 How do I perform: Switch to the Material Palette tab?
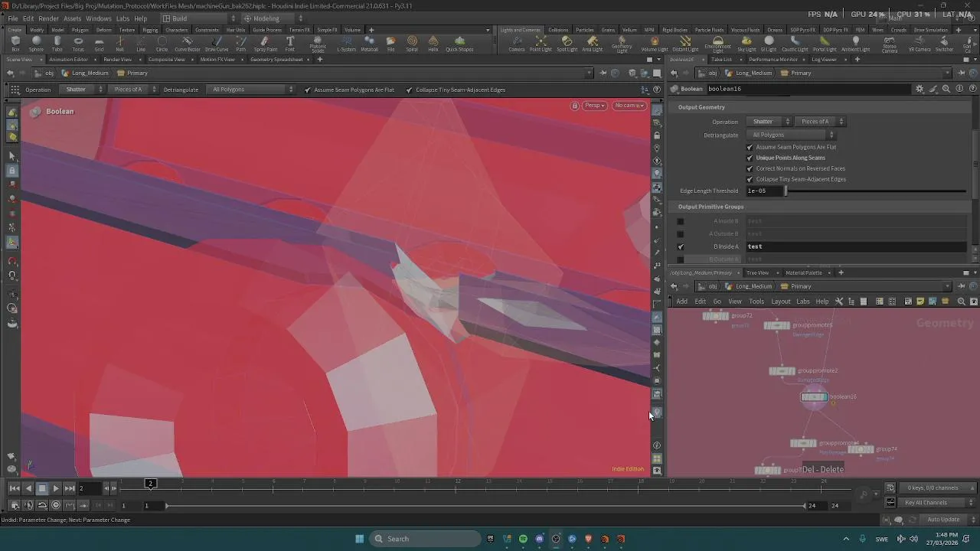803,272
